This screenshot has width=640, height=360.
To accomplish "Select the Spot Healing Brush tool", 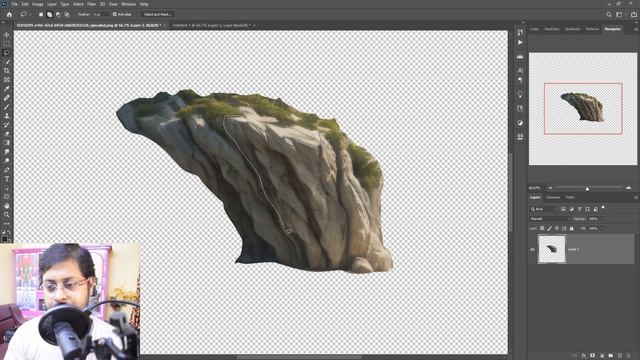I will [7, 98].
